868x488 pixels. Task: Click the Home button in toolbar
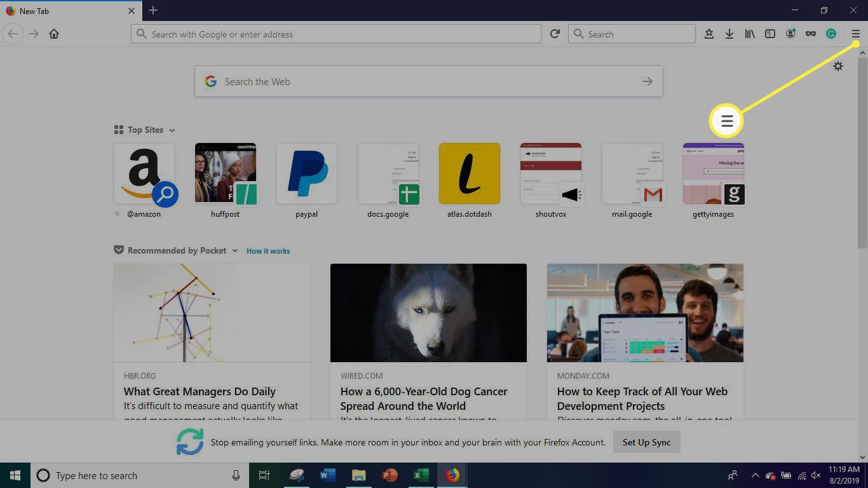pyautogui.click(x=54, y=34)
